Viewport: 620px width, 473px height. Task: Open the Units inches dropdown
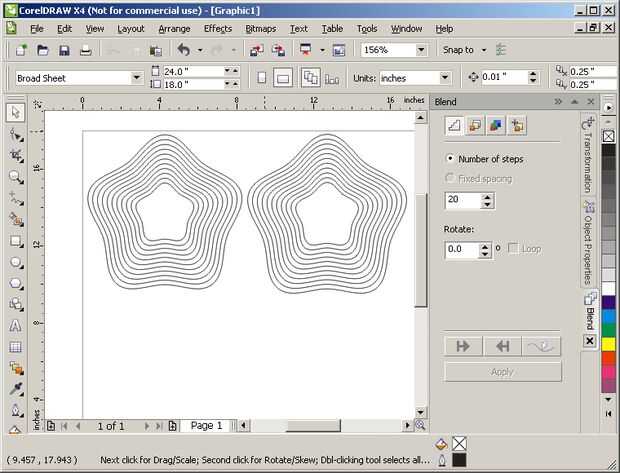tap(445, 78)
